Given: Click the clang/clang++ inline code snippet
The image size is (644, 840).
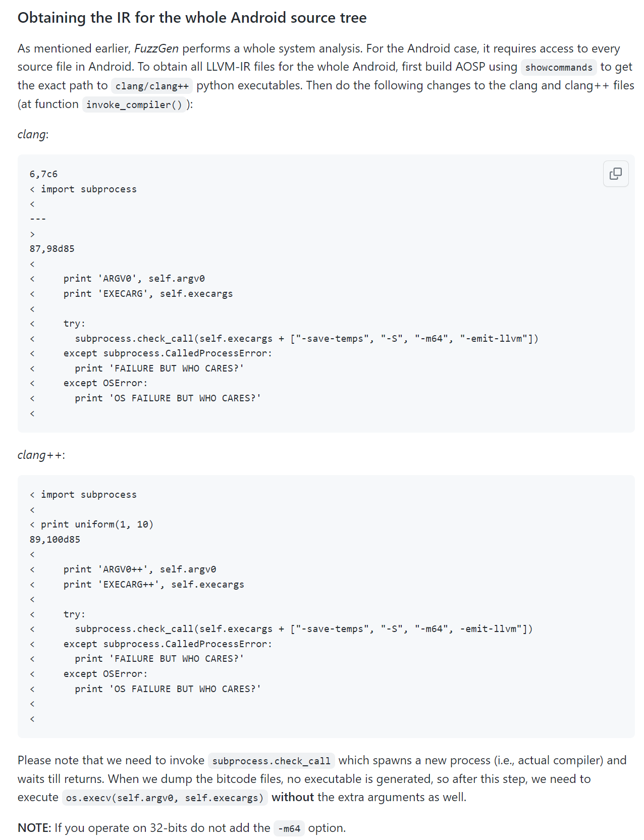Looking at the screenshot, I should click(152, 86).
